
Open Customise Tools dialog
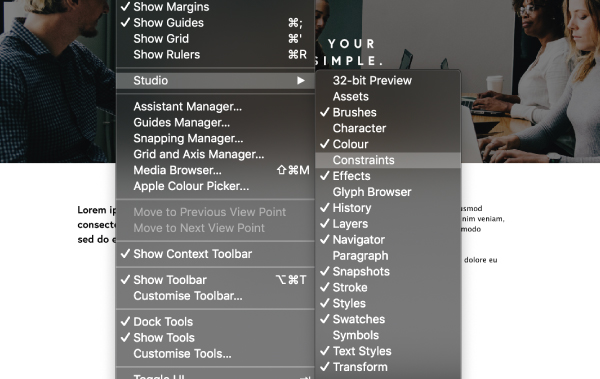(x=215, y=354)
